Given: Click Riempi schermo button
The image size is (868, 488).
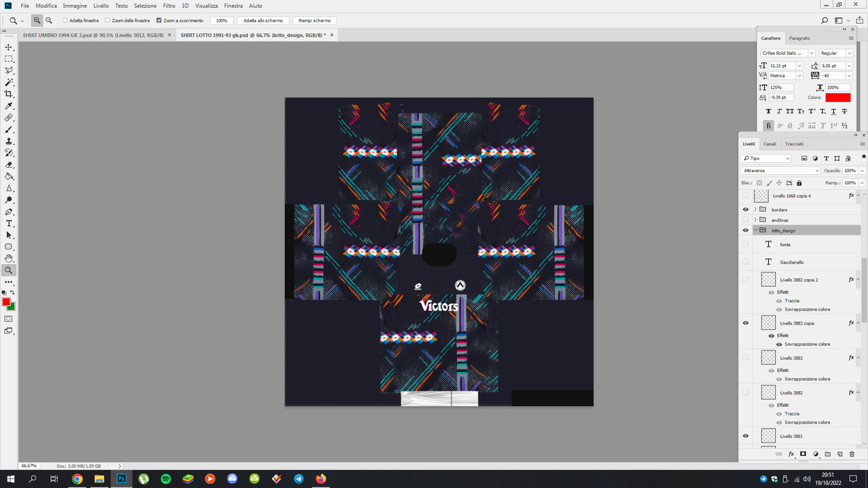Looking at the screenshot, I should (x=315, y=20).
